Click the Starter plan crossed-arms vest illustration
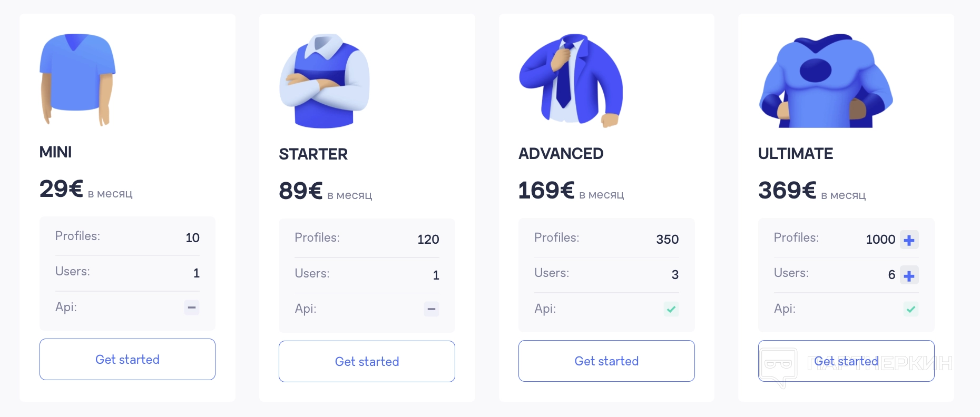The width and height of the screenshot is (980, 417). 325,81
